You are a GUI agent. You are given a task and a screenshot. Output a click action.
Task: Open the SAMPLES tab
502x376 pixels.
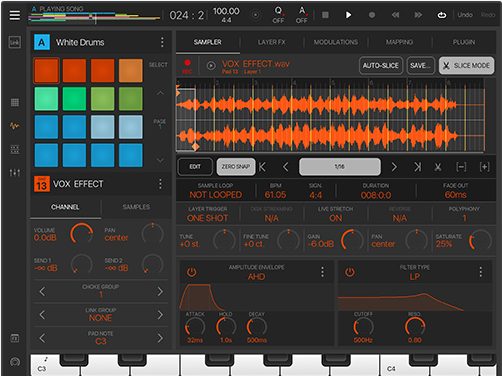[136, 207]
